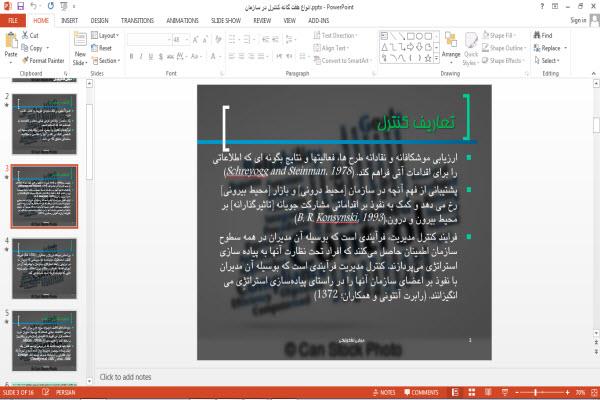Adjust the zoom slider handle
Image resolution: width=600 pixels, height=400 pixels.
point(536,392)
